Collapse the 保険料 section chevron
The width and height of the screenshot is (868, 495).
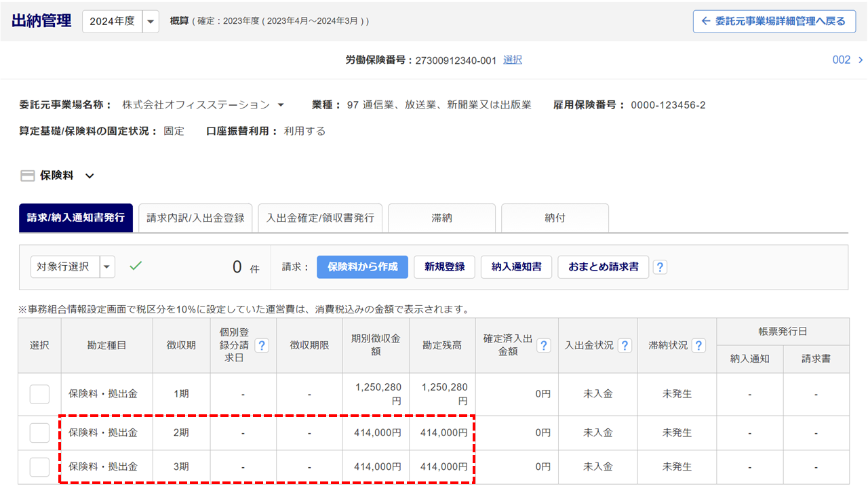[x=90, y=176]
